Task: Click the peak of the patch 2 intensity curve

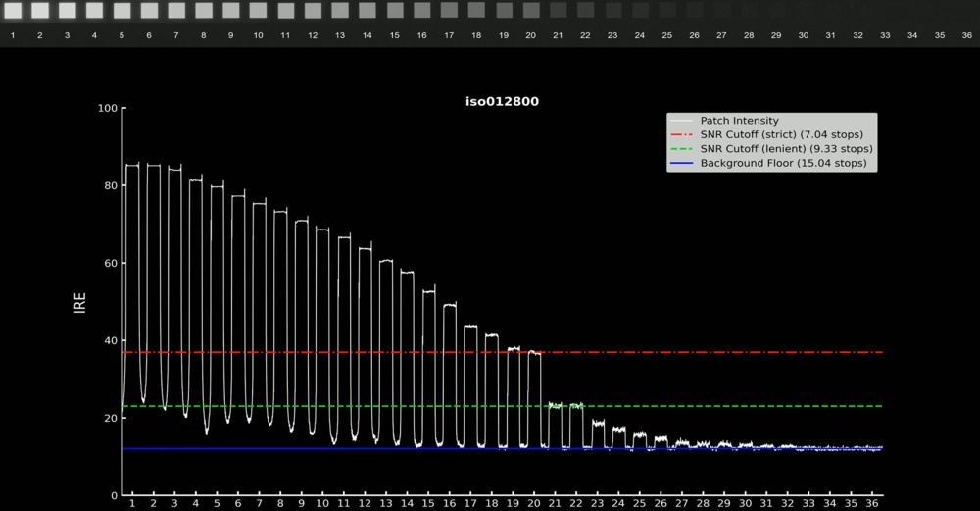Action: (154, 165)
